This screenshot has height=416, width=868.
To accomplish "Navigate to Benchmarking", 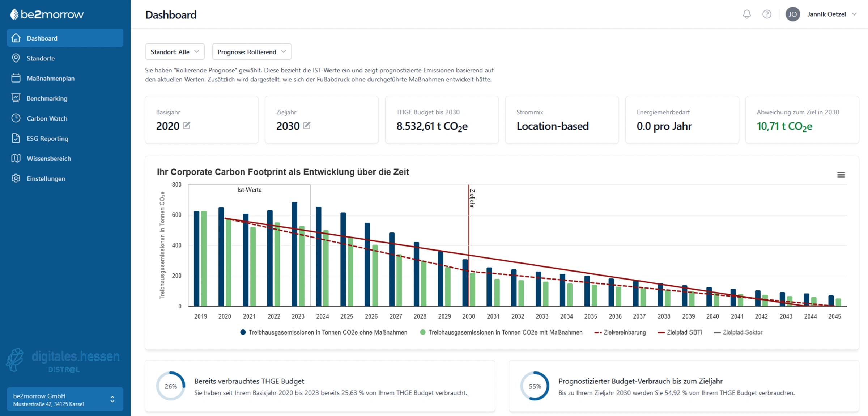I will click(47, 98).
